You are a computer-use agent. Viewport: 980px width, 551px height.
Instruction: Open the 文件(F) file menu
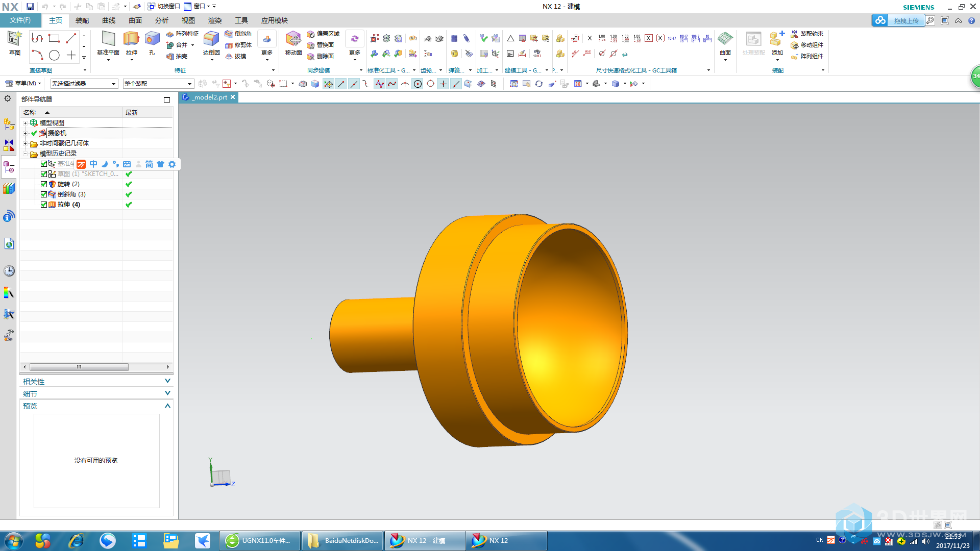[20, 20]
